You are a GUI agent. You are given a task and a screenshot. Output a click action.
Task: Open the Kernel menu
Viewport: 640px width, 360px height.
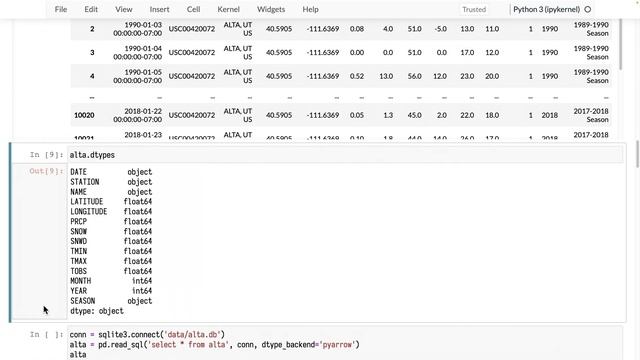(x=228, y=9)
